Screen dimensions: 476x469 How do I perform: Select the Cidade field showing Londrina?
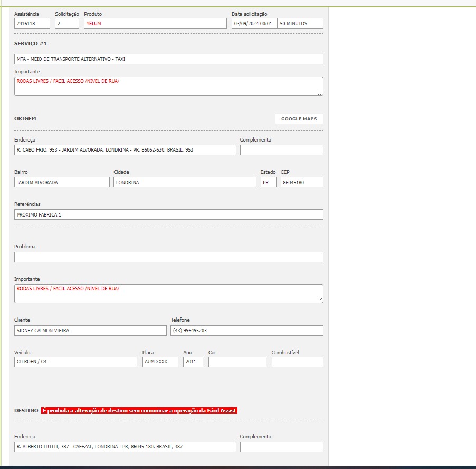(184, 182)
